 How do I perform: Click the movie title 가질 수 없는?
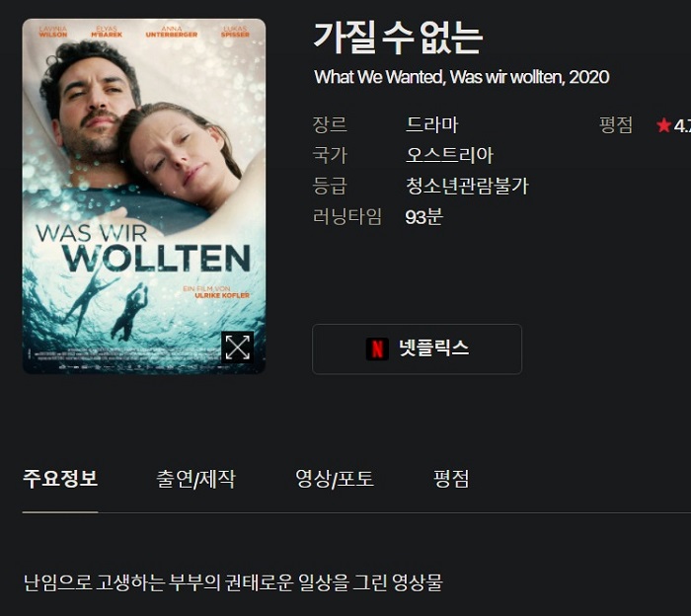[398, 38]
